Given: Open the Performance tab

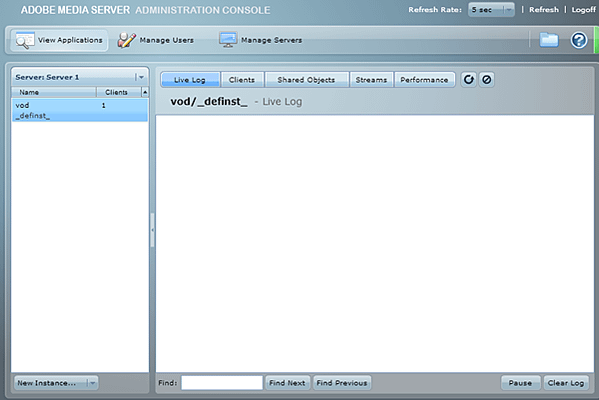Looking at the screenshot, I should (424, 79).
